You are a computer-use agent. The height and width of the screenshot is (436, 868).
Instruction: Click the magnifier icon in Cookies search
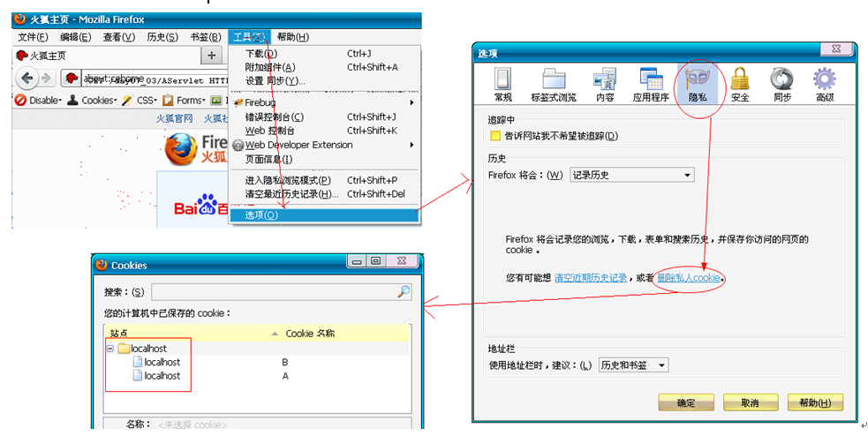pyautogui.click(x=404, y=292)
